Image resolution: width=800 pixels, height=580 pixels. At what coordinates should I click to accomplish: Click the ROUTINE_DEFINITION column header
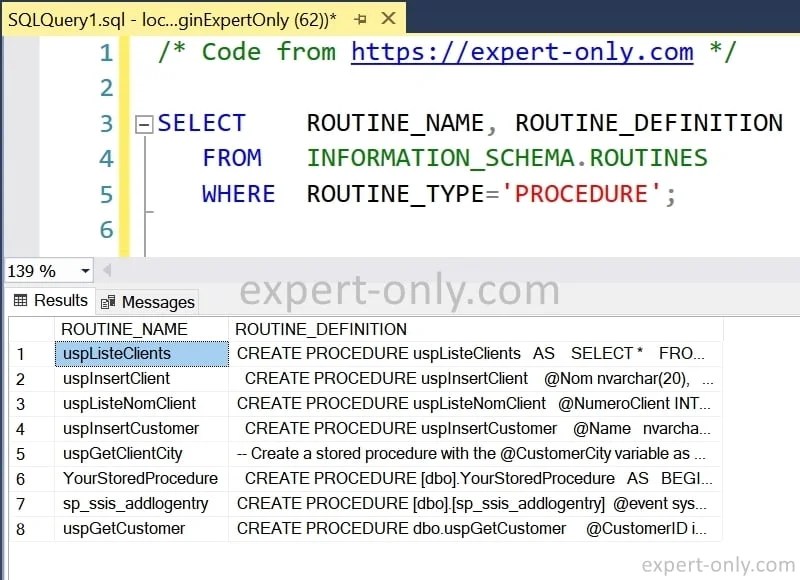point(320,329)
